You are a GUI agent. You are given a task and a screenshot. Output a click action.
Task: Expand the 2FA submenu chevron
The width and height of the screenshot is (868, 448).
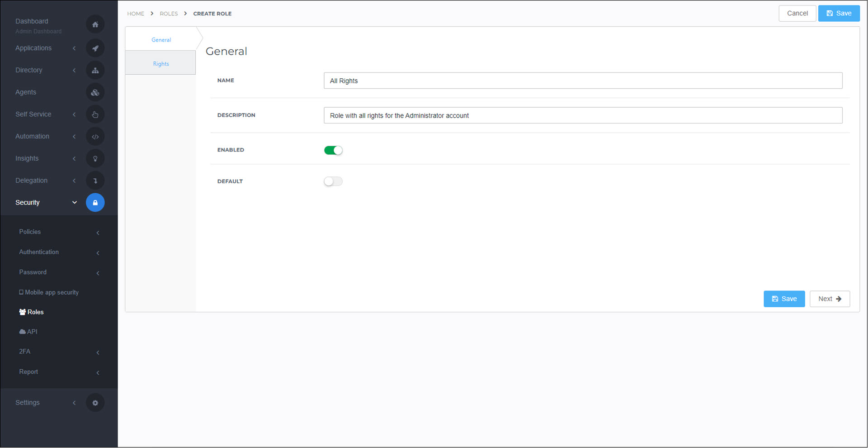(98, 353)
